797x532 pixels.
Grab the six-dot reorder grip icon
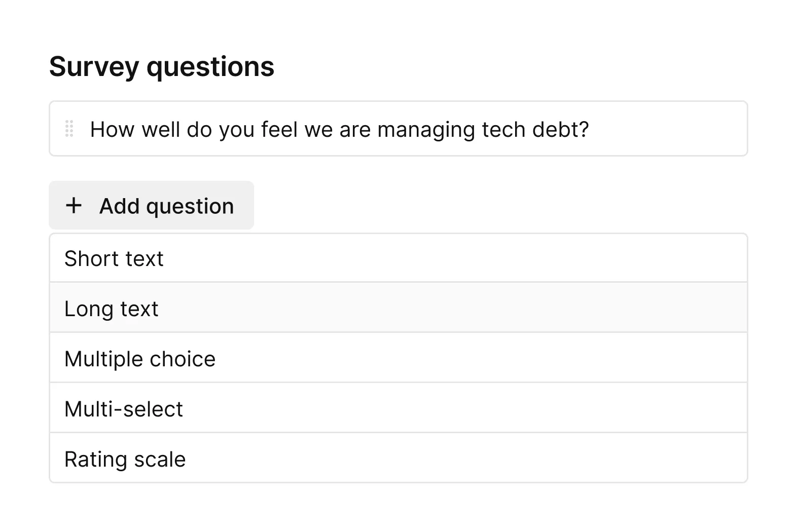[x=69, y=129]
